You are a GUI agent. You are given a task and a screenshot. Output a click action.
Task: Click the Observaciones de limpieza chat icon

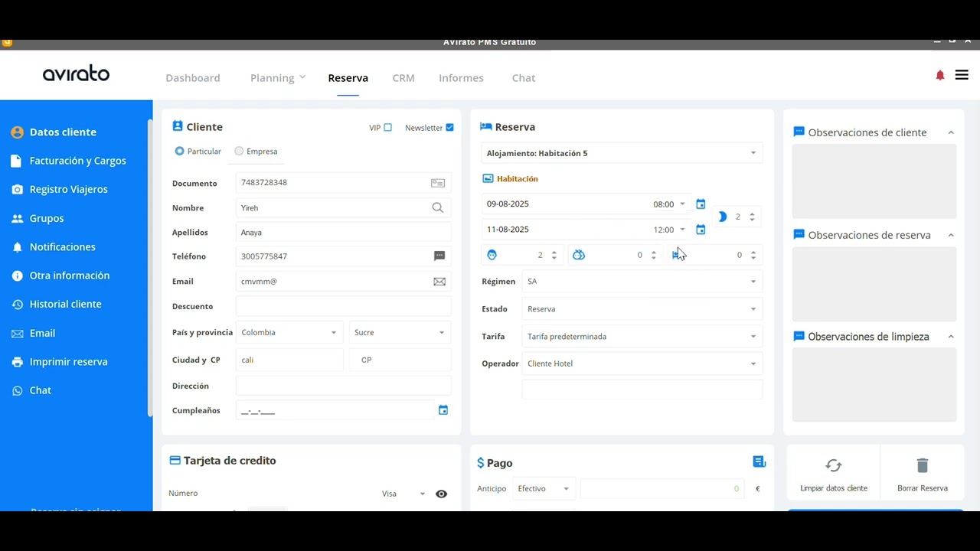(x=799, y=336)
